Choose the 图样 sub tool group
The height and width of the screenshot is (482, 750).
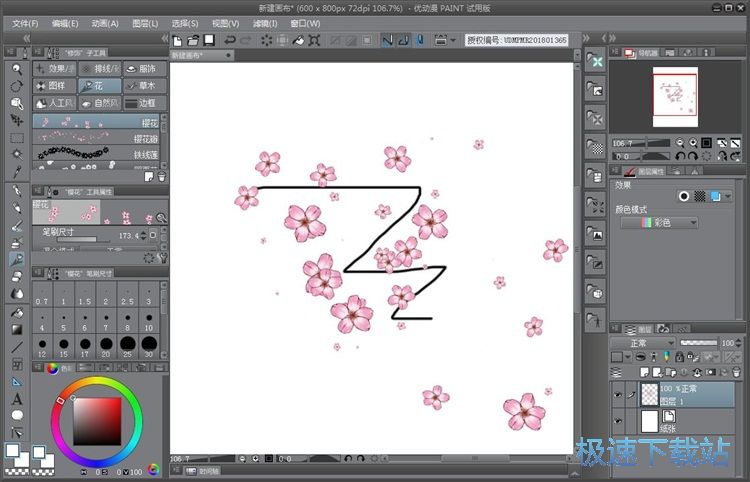pos(55,86)
